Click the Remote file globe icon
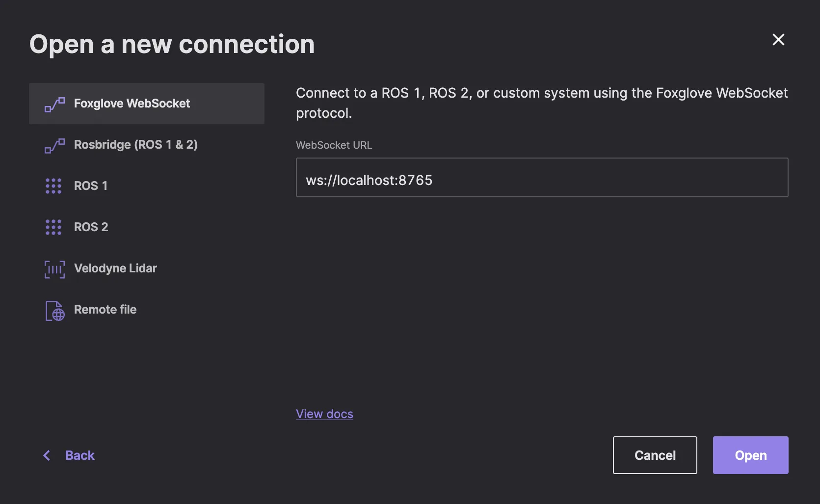The height and width of the screenshot is (504, 820). [55, 311]
